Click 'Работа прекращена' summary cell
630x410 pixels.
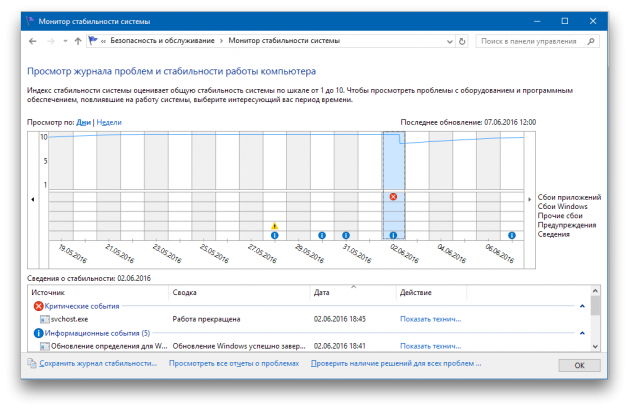click(207, 319)
